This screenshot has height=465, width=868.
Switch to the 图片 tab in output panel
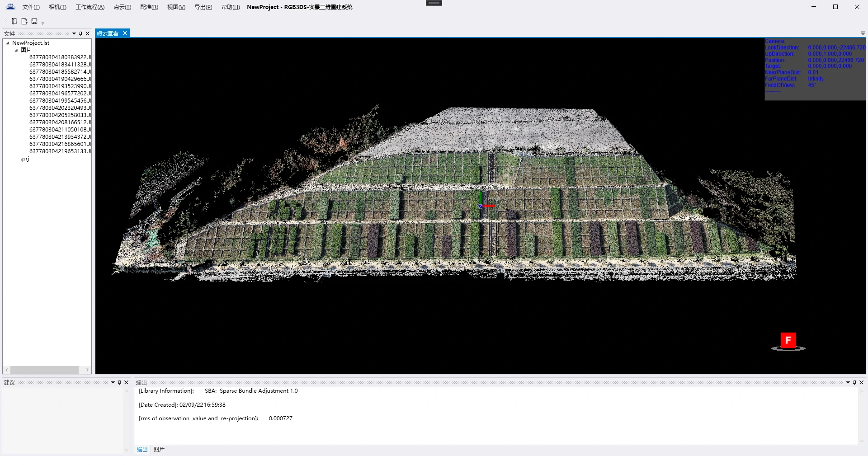159,450
